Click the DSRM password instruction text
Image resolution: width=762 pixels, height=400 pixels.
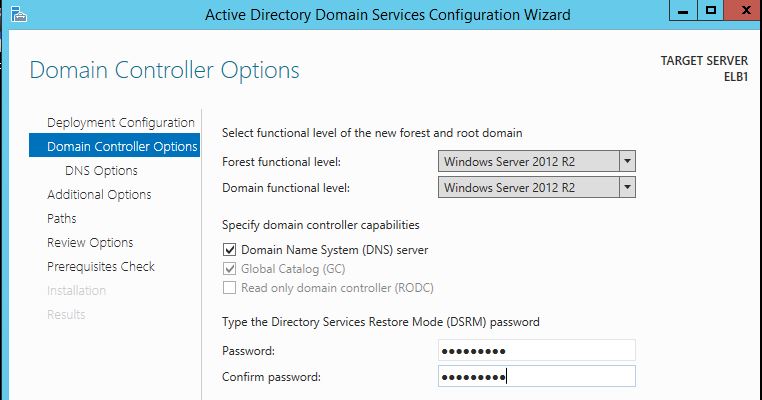pos(381,322)
